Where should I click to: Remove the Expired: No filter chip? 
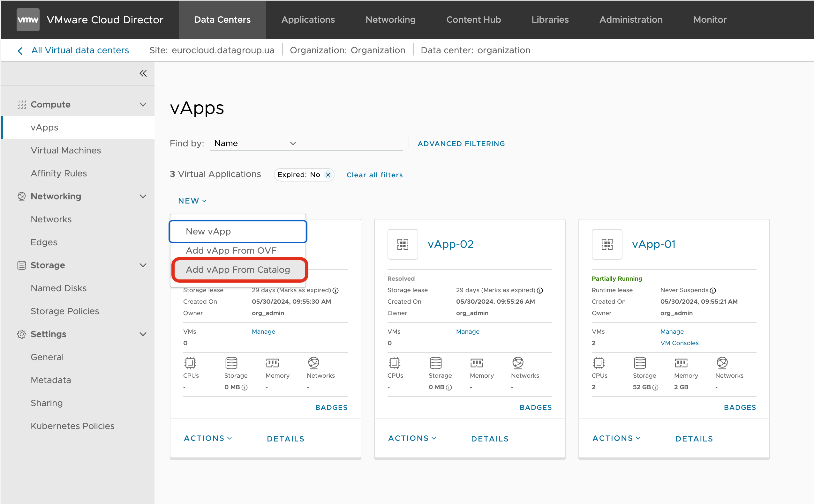(328, 175)
